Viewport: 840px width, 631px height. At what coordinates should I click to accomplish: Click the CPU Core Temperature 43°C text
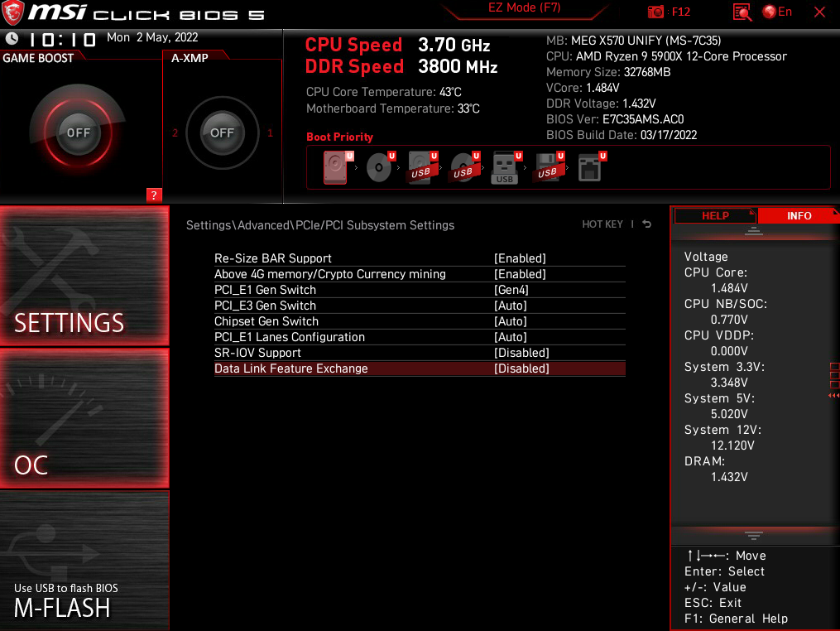pyautogui.click(x=383, y=92)
